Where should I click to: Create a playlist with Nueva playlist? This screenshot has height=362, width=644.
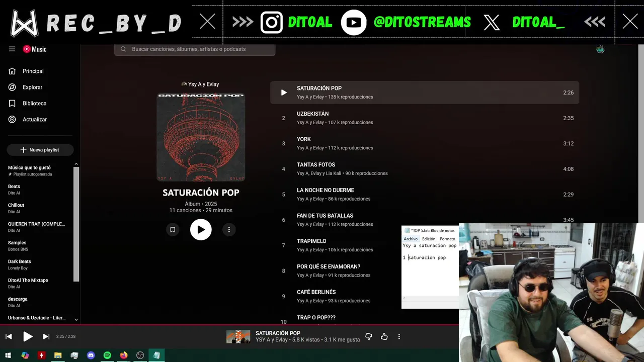coord(40,150)
